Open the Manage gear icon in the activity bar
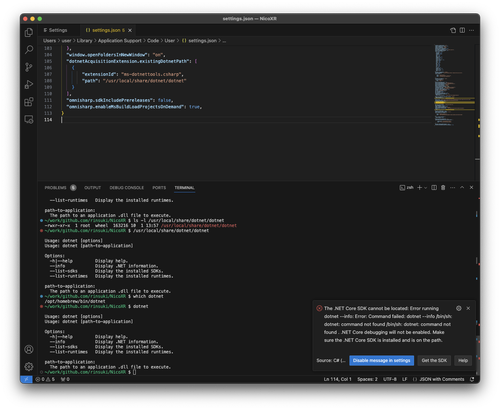The width and height of the screenshot is (500, 410). 29,366
